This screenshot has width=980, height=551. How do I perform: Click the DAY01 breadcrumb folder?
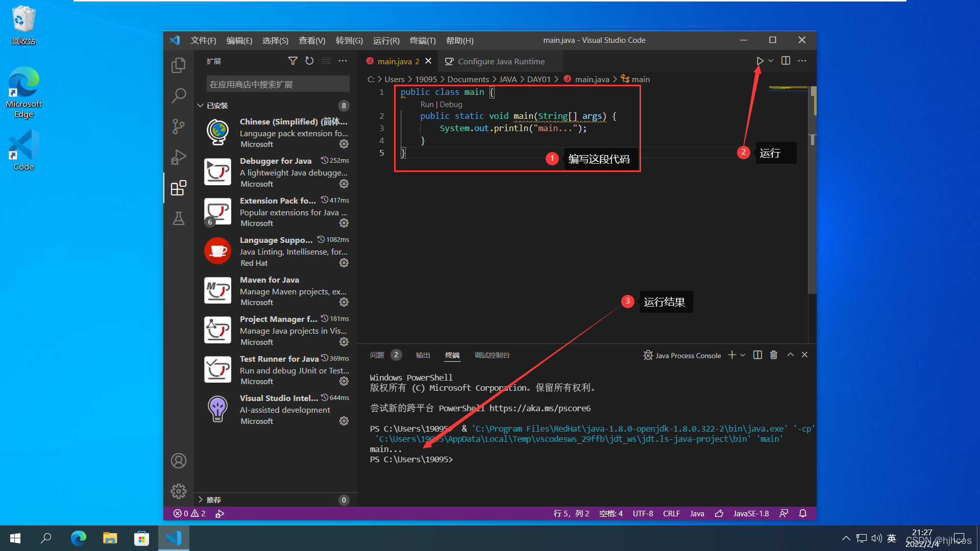pos(538,79)
